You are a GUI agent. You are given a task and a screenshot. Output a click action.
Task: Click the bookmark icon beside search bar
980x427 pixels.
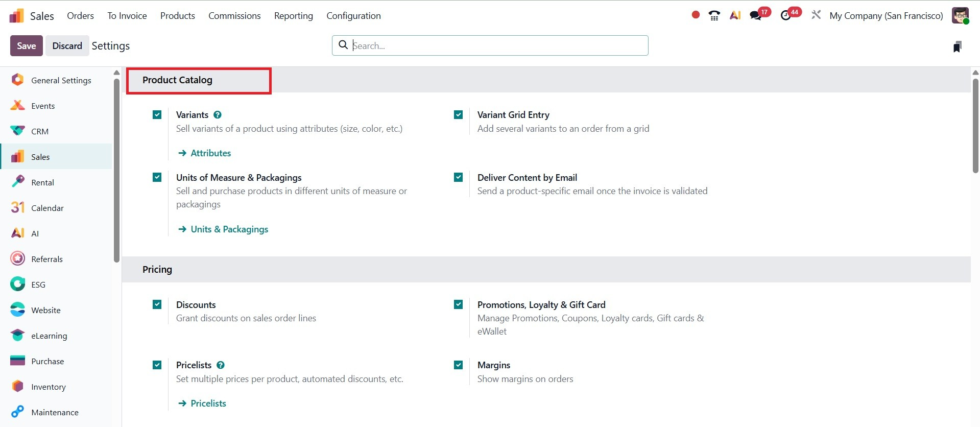(958, 46)
